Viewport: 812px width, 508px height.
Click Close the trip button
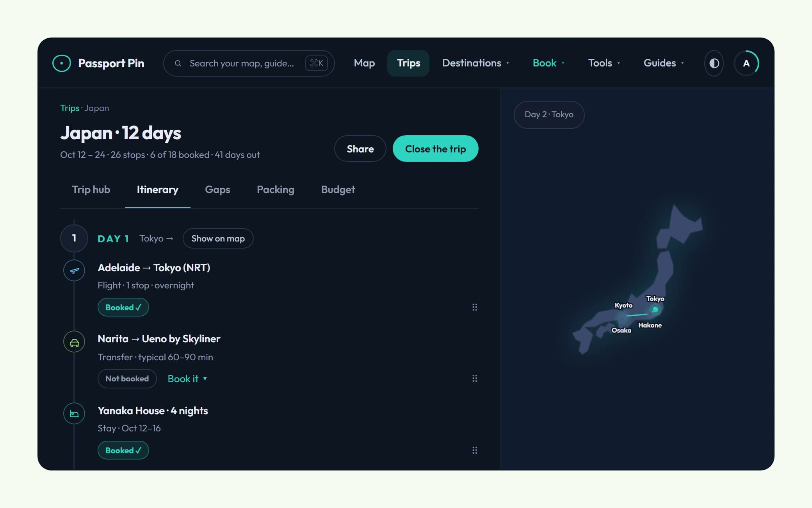[x=436, y=148]
